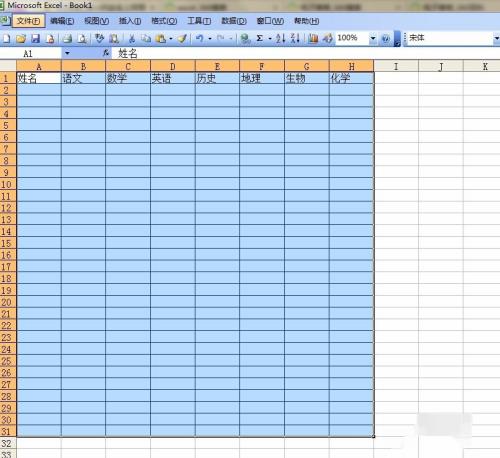Select row 32 header
500x458 pixels.
(8, 444)
